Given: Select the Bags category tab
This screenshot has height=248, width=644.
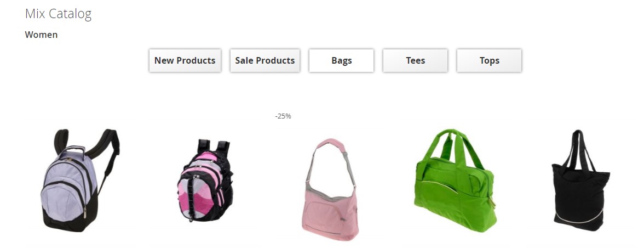Looking at the screenshot, I should pos(341,60).
